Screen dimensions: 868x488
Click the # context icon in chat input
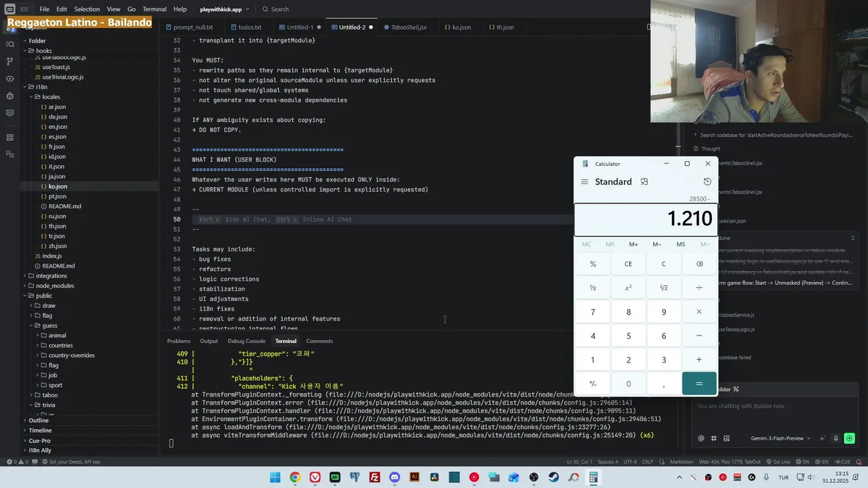coord(713,439)
